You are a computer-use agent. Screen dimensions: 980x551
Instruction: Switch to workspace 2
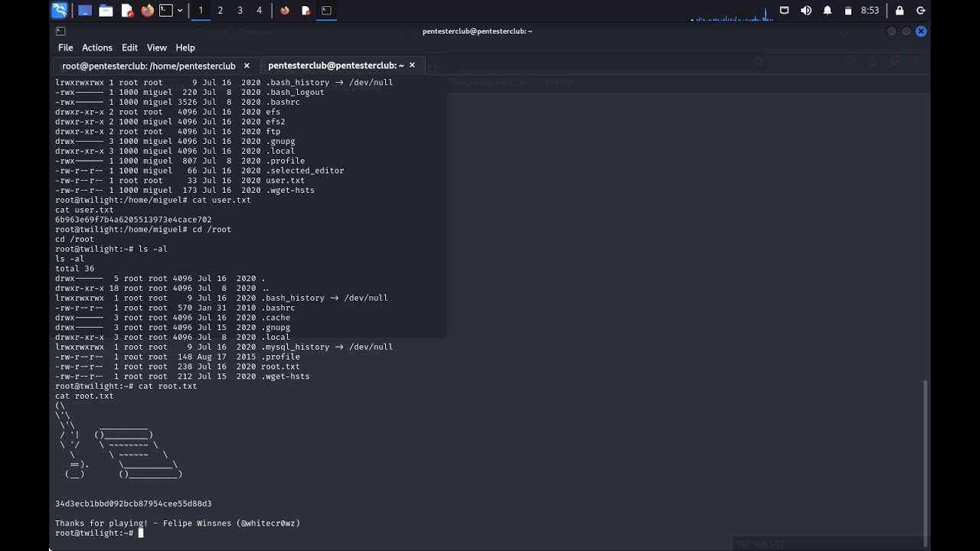(x=220, y=11)
